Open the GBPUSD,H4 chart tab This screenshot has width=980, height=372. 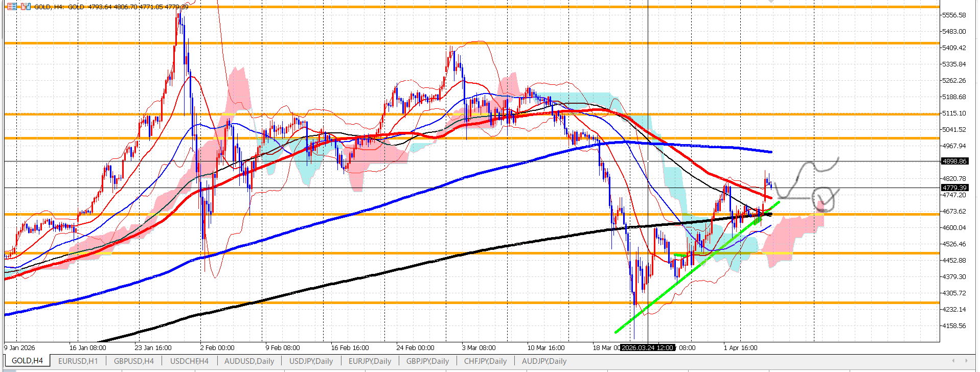tap(133, 361)
